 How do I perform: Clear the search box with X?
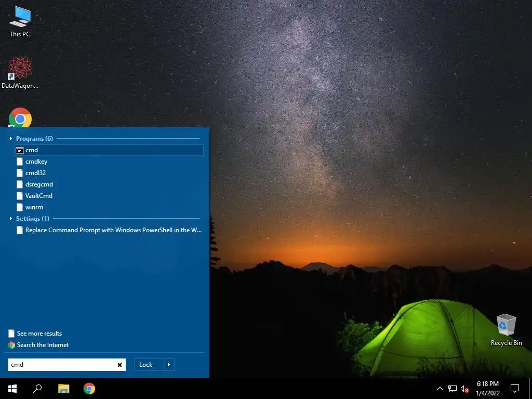(120, 365)
